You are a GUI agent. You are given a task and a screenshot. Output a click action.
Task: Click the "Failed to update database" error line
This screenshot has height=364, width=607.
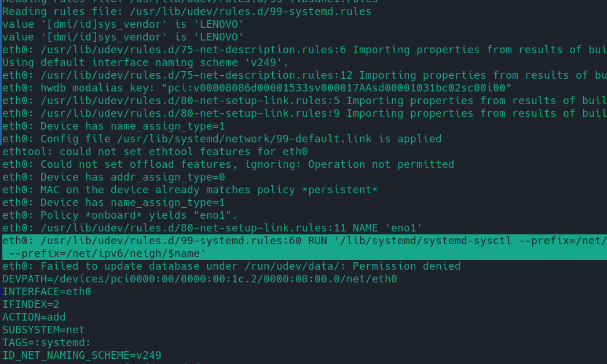(x=231, y=266)
